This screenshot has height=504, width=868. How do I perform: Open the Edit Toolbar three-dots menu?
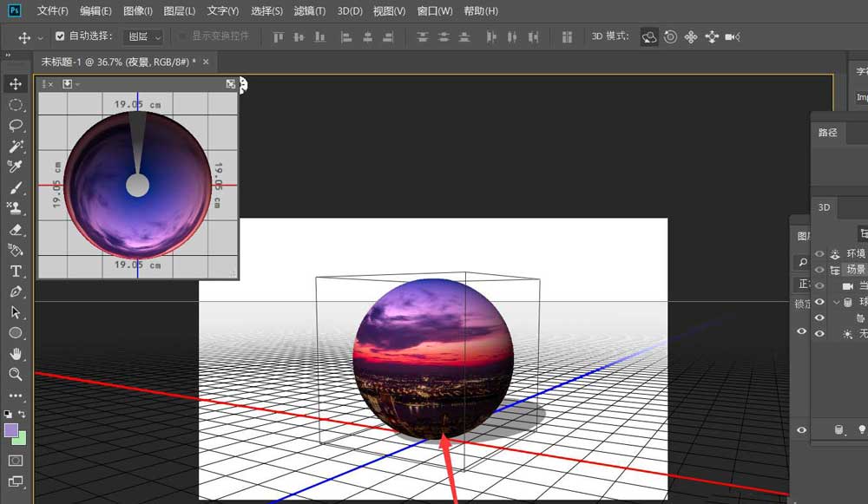(16, 396)
